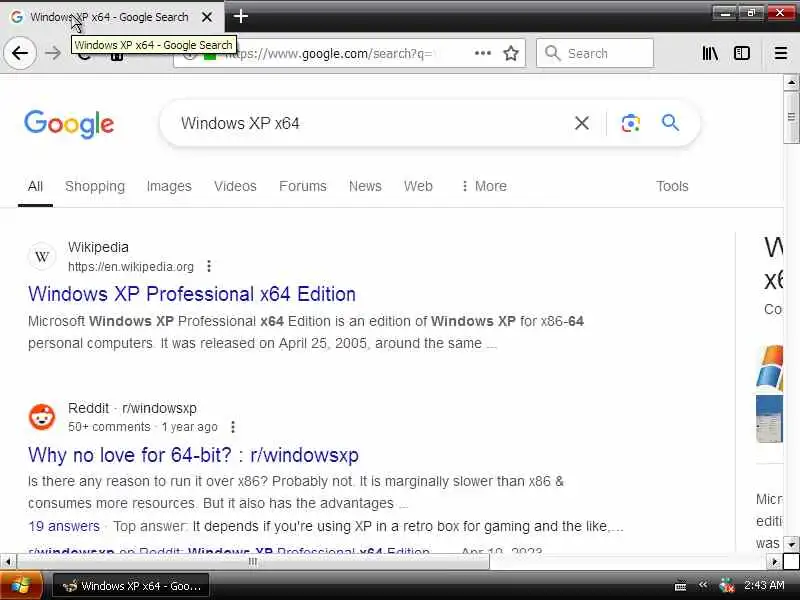Image resolution: width=800 pixels, height=600 pixels.
Task: Click the https://en.wikipedia.org URL text
Action: (131, 267)
